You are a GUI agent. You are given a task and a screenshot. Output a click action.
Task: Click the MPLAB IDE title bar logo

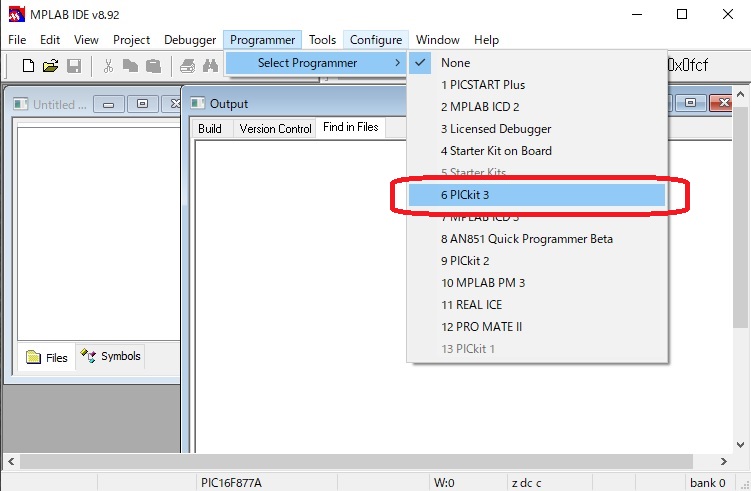tap(16, 14)
